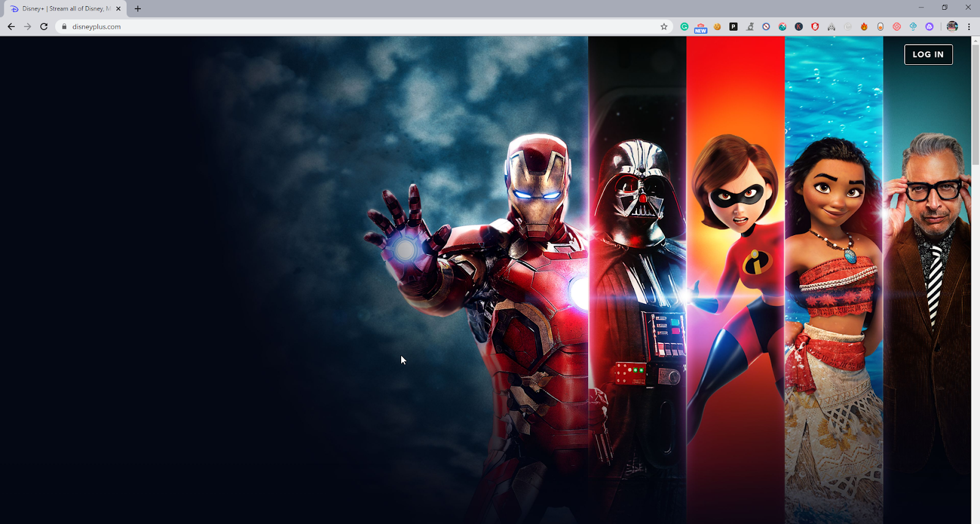
Task: Click the scrollbar up arrow
Action: coord(976,40)
